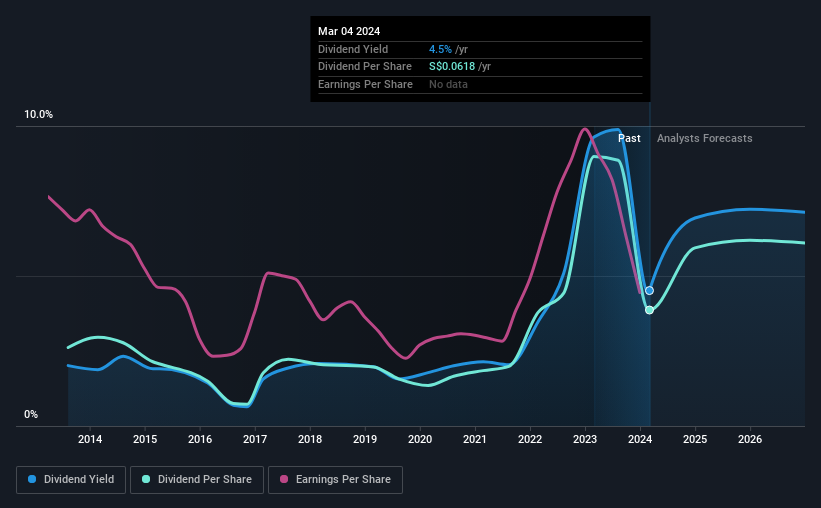Screen dimensions: 821x508
Task: Click the 2019 x-axis label
Action: (x=365, y=439)
